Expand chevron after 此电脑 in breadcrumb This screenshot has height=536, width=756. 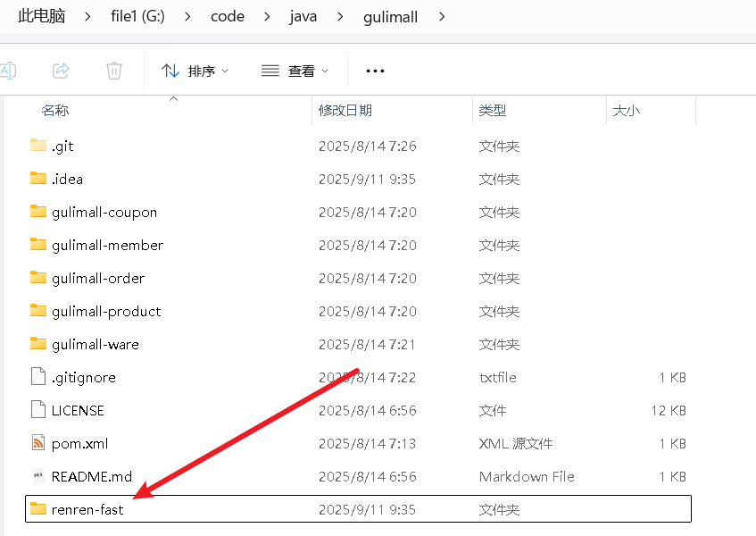click(x=87, y=17)
